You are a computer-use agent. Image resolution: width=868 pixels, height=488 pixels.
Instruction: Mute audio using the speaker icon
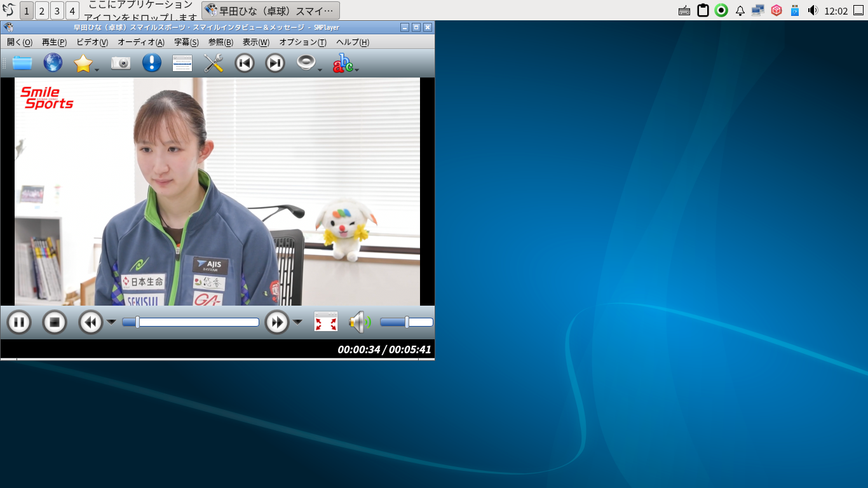tap(359, 322)
